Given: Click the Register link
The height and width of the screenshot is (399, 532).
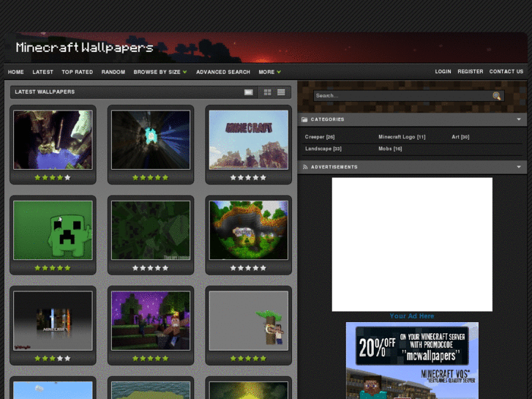Looking at the screenshot, I should coord(471,72).
